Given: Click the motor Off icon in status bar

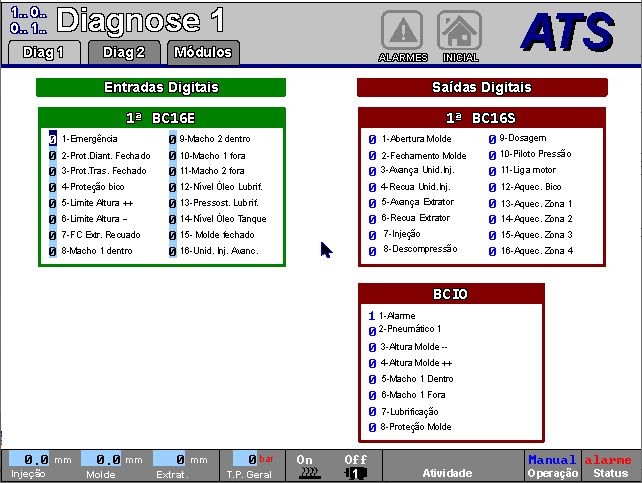Looking at the screenshot, I should point(356,466).
